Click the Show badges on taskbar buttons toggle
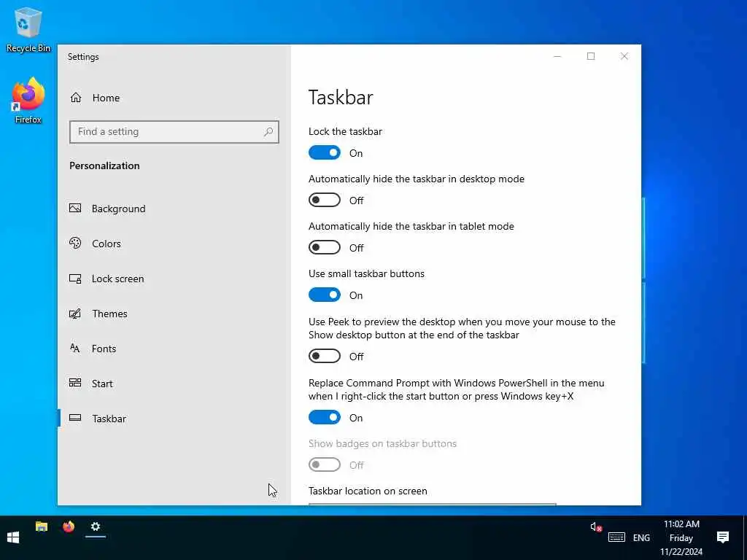The height and width of the screenshot is (560, 747). pyautogui.click(x=325, y=464)
